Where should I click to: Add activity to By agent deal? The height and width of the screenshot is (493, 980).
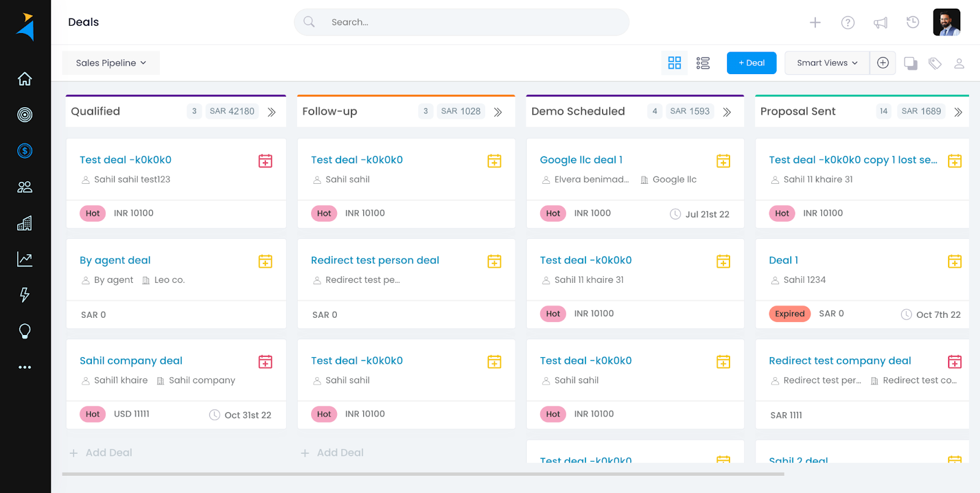(x=265, y=262)
